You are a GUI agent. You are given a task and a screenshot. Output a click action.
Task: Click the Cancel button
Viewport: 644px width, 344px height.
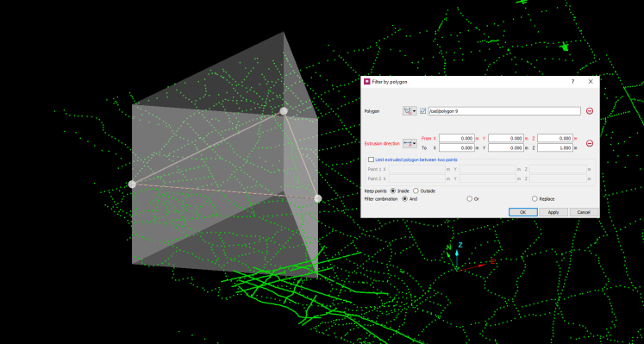click(584, 212)
